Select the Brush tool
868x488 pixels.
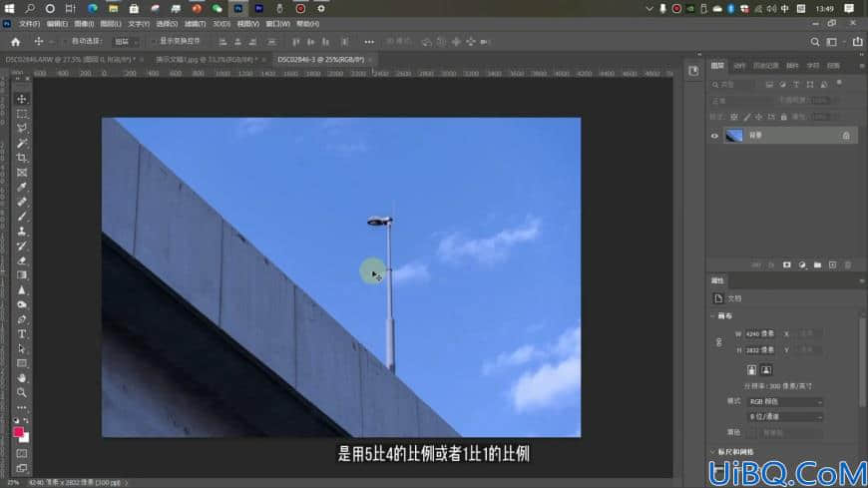[x=22, y=217]
